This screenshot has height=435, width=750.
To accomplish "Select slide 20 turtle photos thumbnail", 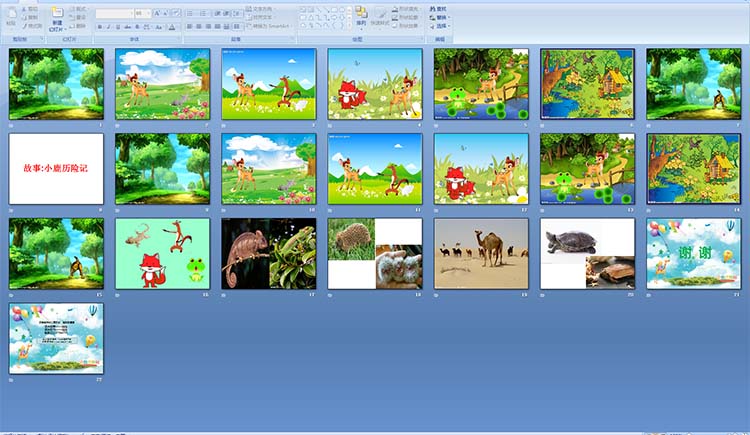I will (587, 254).
